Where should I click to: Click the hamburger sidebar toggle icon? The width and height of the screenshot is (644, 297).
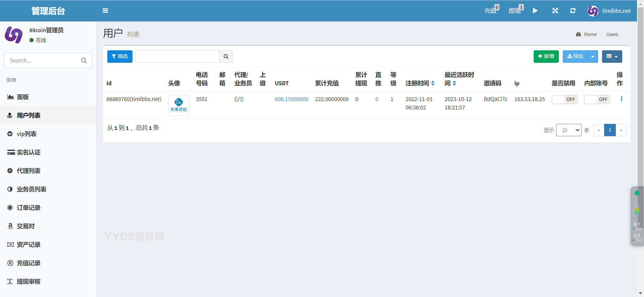click(105, 11)
